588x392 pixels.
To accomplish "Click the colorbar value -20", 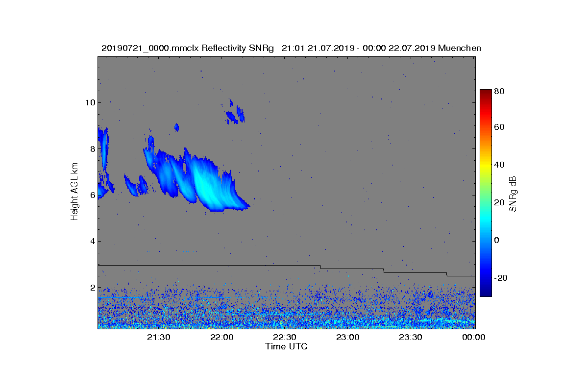I will 500,278.
